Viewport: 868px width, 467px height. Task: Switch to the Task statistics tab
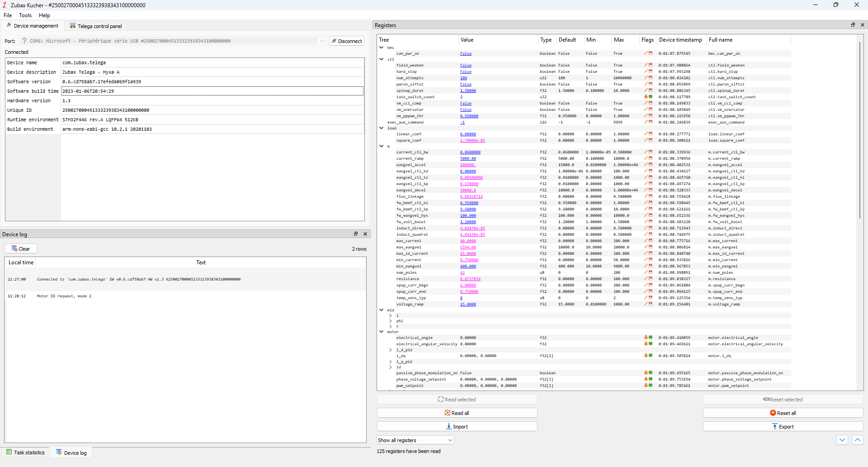(x=25, y=453)
